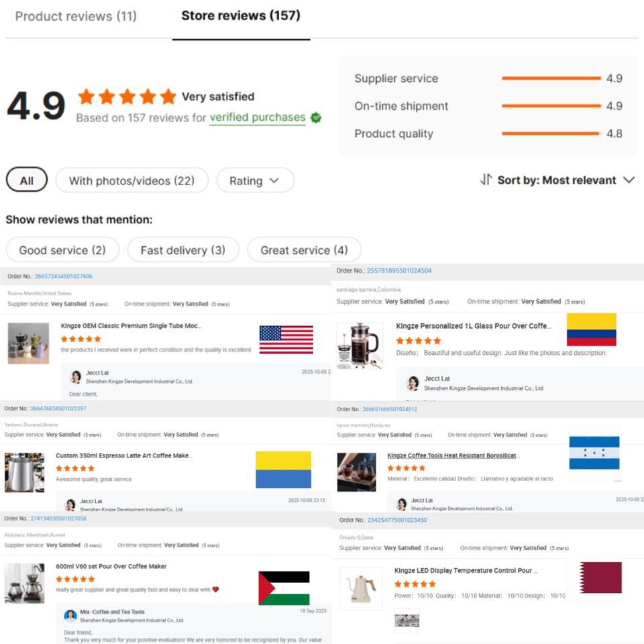Click star rating of espresso latte pitcher review

75,469
